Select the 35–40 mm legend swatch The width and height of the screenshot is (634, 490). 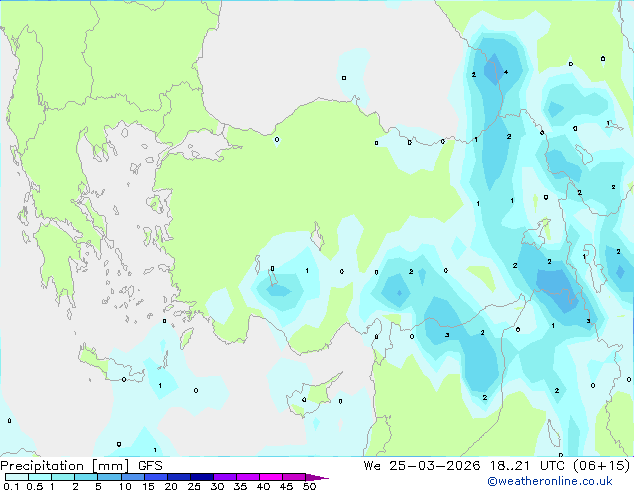(x=247, y=477)
